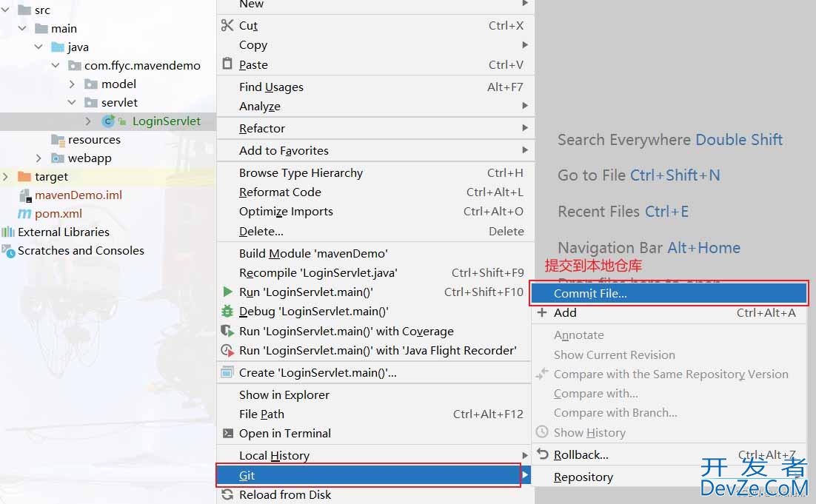
Task: Expand the model package
Action: coord(72,84)
